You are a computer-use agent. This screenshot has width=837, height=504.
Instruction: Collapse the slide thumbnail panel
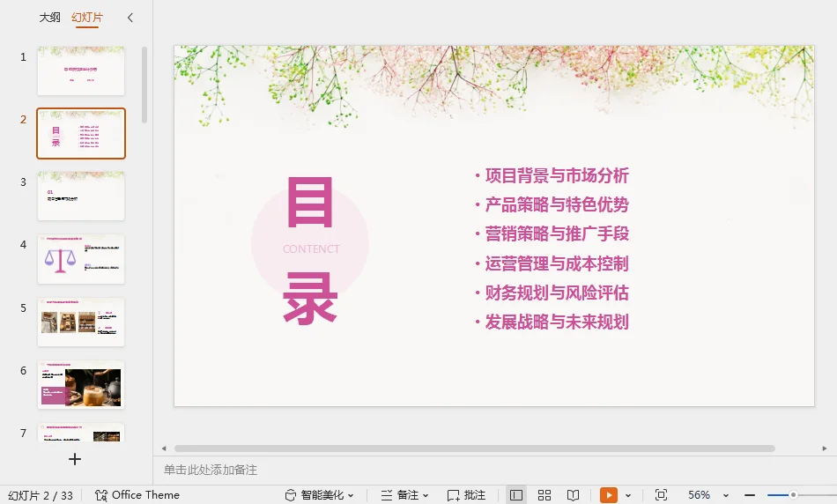[x=130, y=18]
